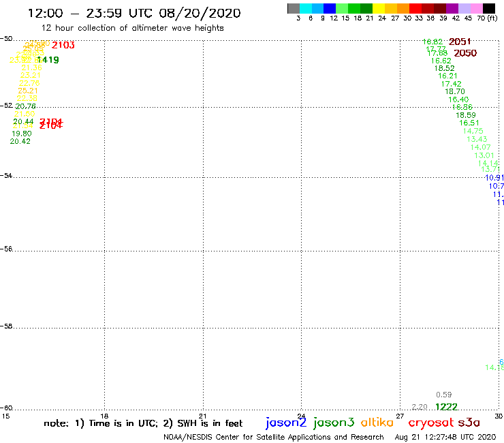504x443 pixels.
Task: Select the light green legend swatch
Action: tap(342, 8)
